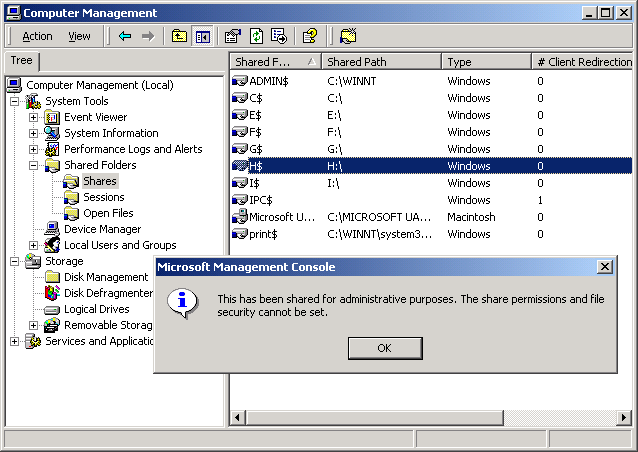The width and height of the screenshot is (638, 452).
Task: Toggle the Show/Hide Console Tree button
Action: (203, 36)
